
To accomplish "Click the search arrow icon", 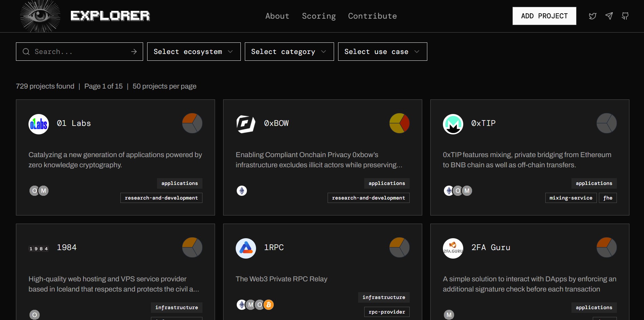I will coord(134,51).
